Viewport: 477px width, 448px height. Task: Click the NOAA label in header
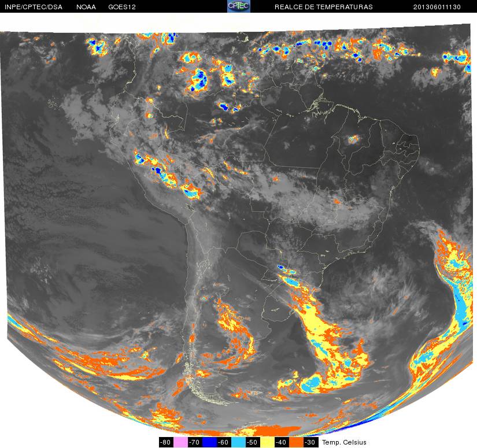[86, 7]
